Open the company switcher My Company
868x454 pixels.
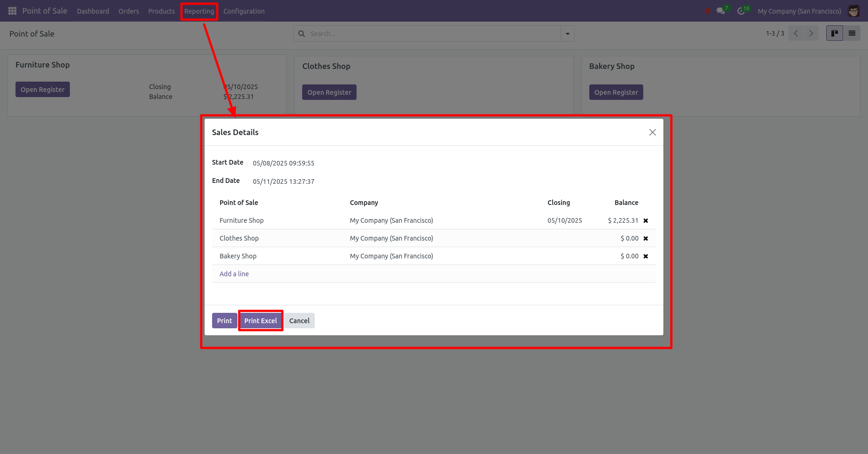pos(799,11)
